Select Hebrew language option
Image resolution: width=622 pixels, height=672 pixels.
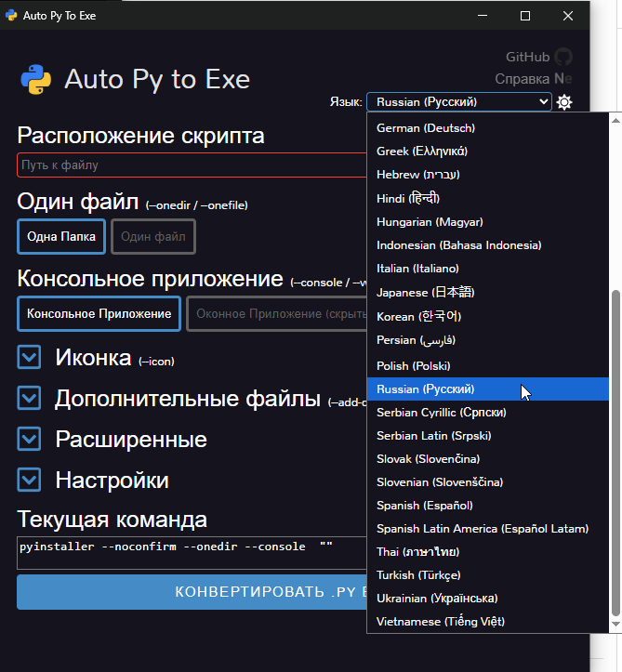[488, 175]
